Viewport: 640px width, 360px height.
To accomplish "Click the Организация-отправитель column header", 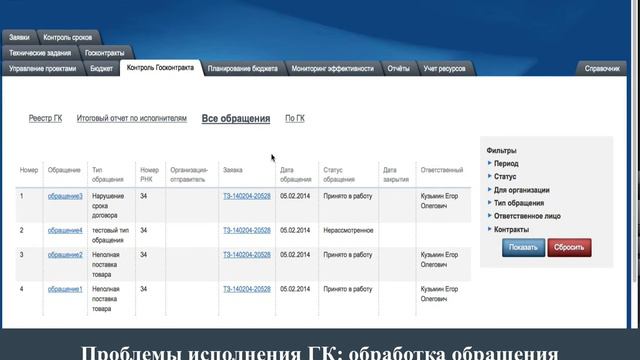I will (x=189, y=175).
